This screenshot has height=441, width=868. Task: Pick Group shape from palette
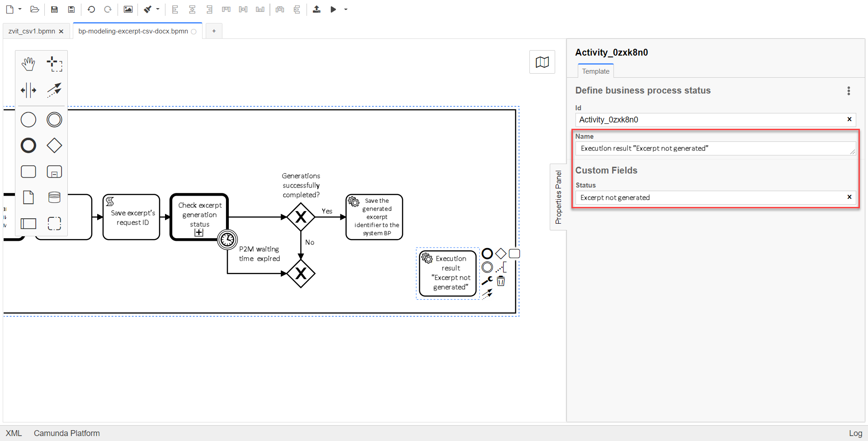click(x=54, y=223)
